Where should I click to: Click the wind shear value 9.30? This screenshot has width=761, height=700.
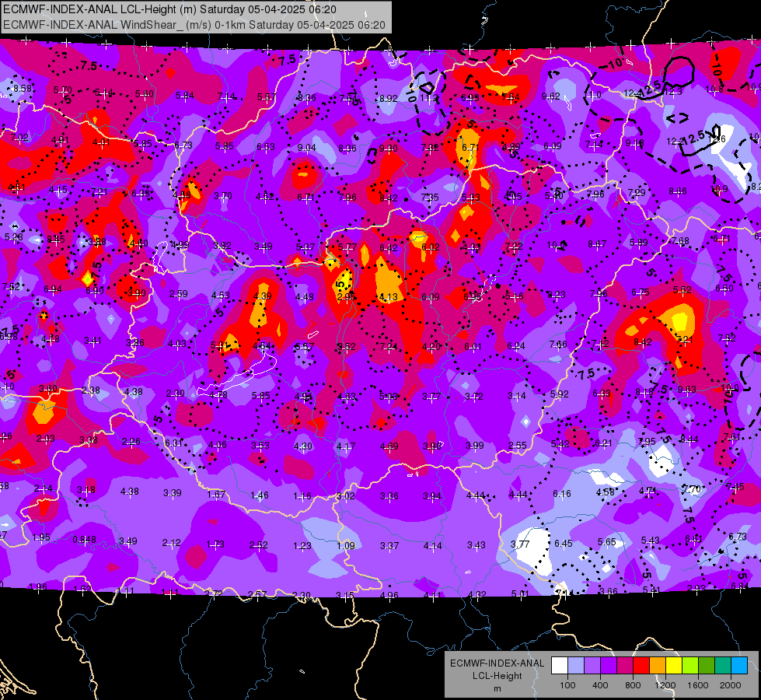pyautogui.click(x=388, y=148)
